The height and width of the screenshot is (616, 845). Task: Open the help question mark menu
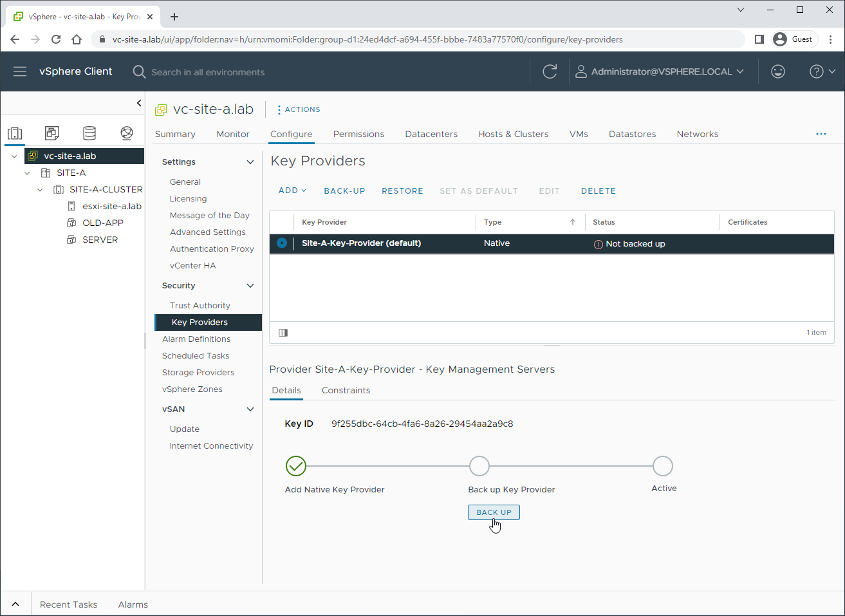[x=822, y=71]
